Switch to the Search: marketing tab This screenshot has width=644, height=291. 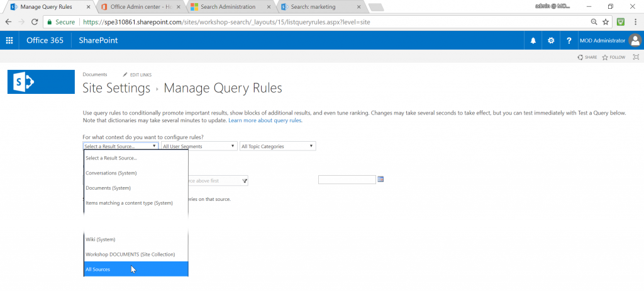(x=319, y=7)
